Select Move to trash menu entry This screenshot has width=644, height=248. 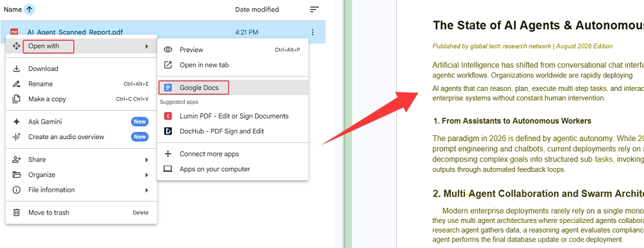[81, 213]
